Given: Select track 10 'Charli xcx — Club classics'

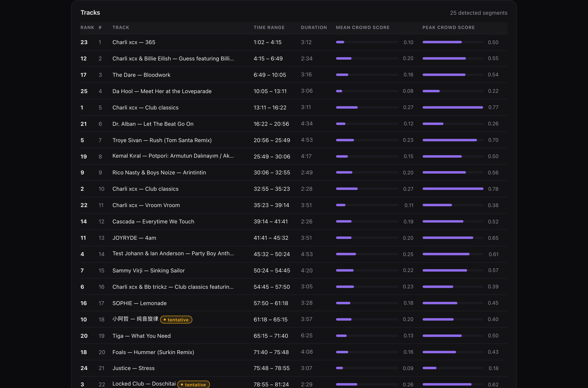Looking at the screenshot, I should click(145, 189).
